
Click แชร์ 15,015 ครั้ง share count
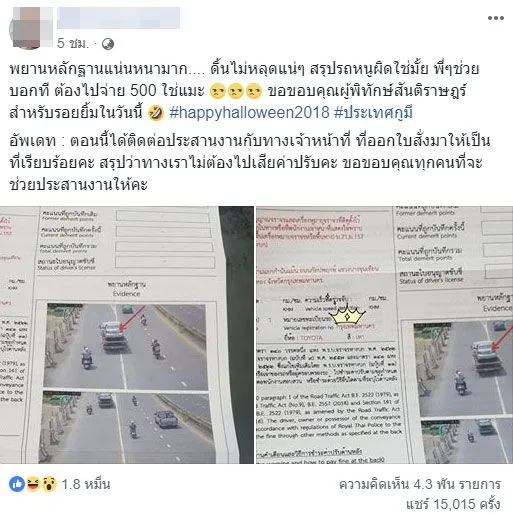pyautogui.click(x=453, y=504)
